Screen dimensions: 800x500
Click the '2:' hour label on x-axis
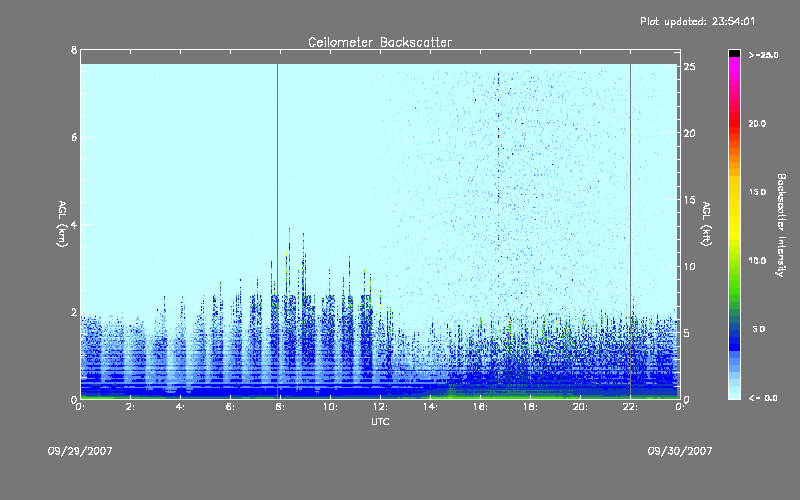pos(130,407)
